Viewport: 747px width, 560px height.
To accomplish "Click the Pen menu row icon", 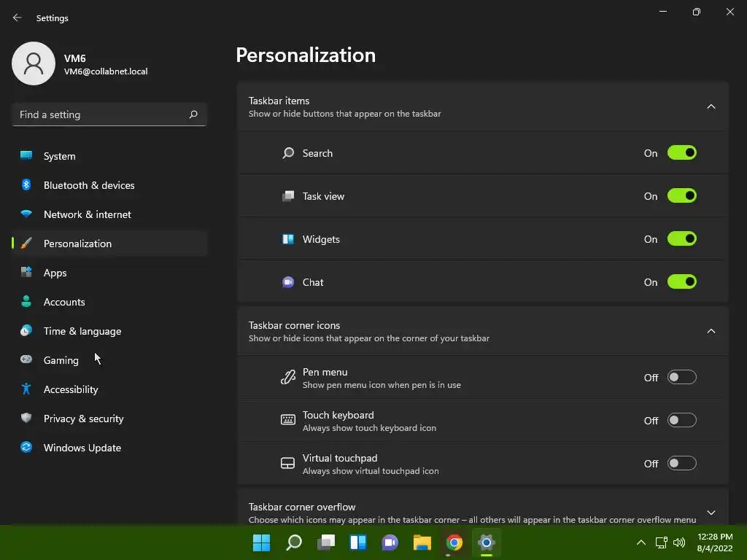I will (x=287, y=378).
